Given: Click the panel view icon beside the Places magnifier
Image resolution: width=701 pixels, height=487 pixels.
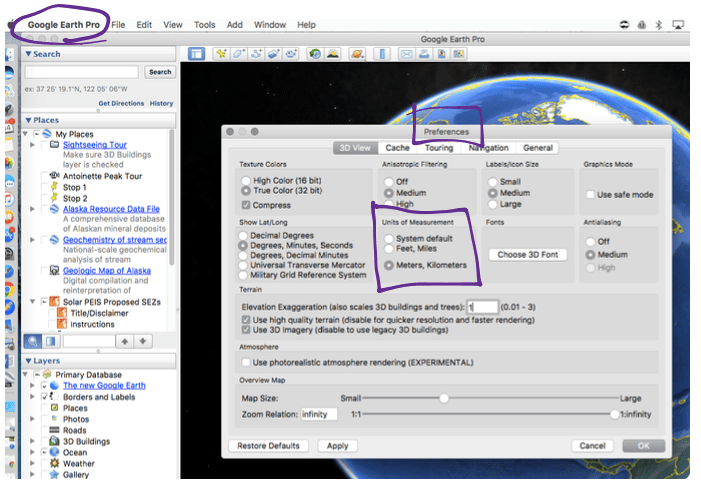Looking at the screenshot, I should pyautogui.click(x=51, y=341).
